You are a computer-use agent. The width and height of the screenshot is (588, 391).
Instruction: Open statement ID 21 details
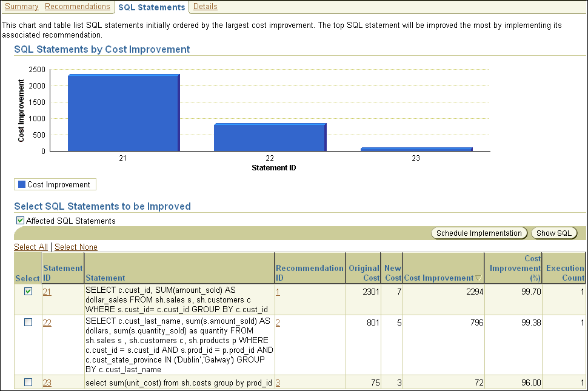pyautogui.click(x=47, y=290)
